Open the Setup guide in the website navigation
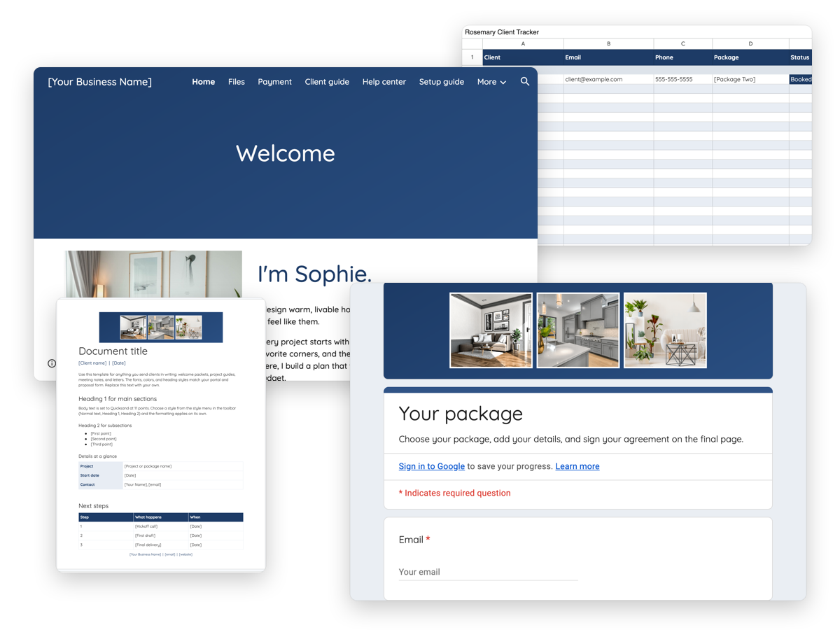 point(442,82)
